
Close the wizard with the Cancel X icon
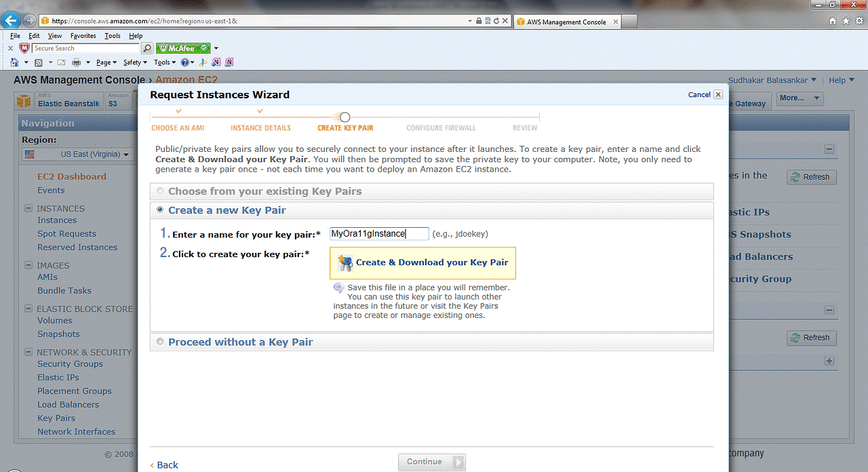click(x=718, y=94)
